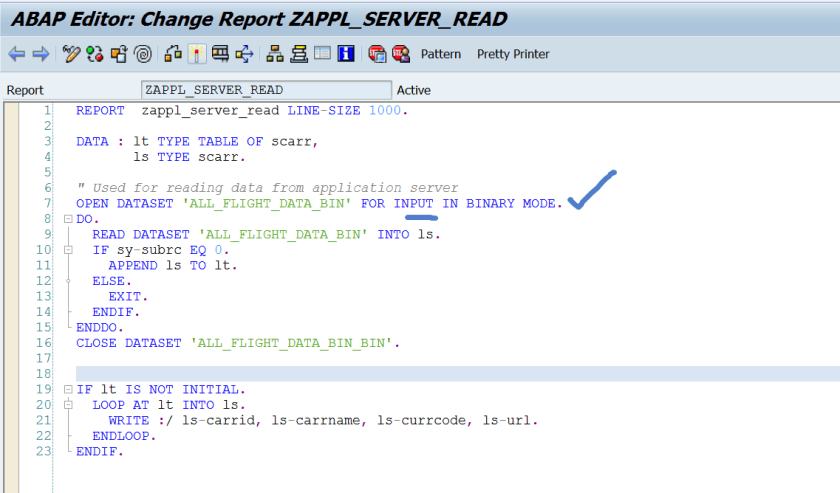The height and width of the screenshot is (493, 840).
Task: Click 'TYPE TABLE OF' on line 3
Action: click(x=210, y=141)
